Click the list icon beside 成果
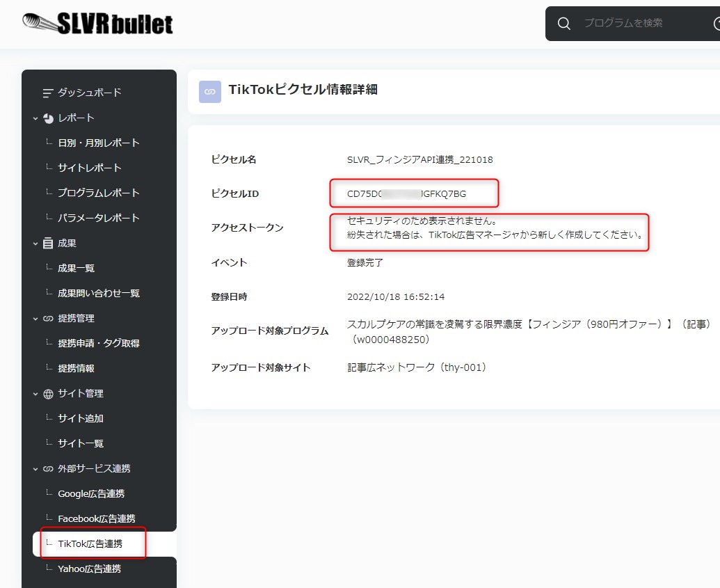Image resolution: width=720 pixels, height=588 pixels. click(48, 244)
